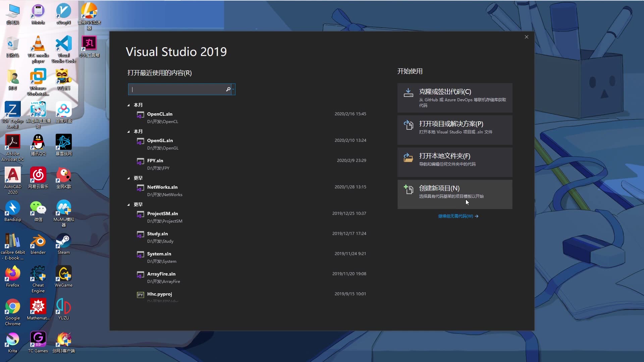Collapse the 更早 group above NetWorks.sln
Screen dimensions: 644x362
coord(128,178)
